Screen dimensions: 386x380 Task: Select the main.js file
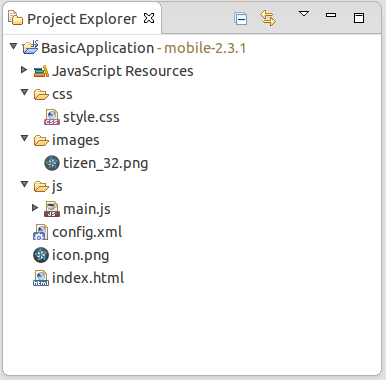tap(87, 209)
